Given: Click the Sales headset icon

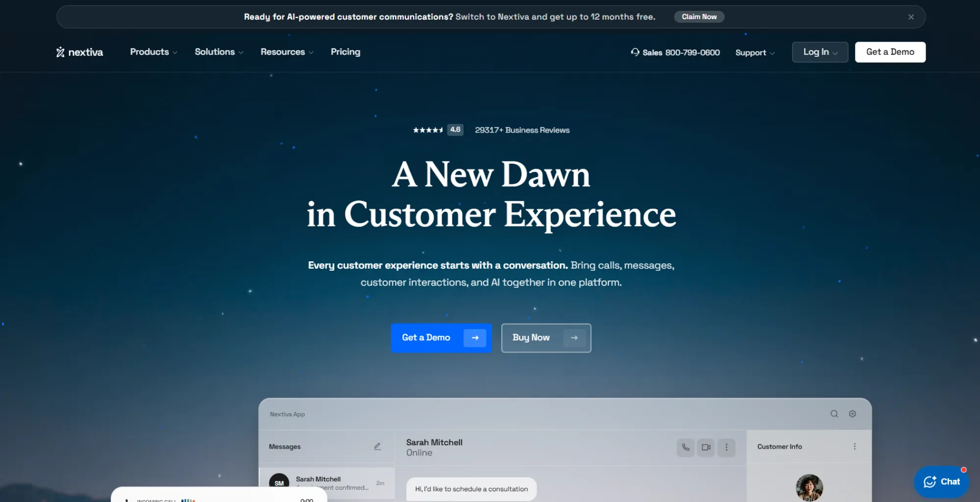Looking at the screenshot, I should [635, 52].
